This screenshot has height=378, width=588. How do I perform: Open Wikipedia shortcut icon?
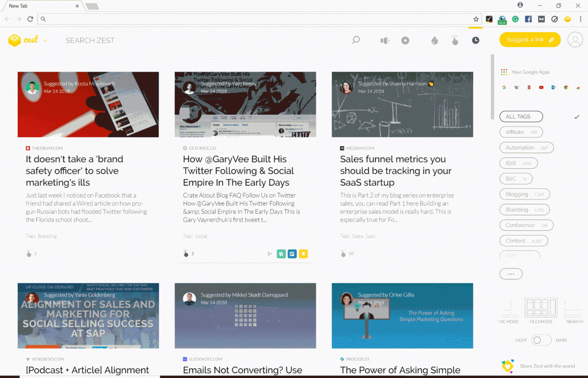(516, 87)
